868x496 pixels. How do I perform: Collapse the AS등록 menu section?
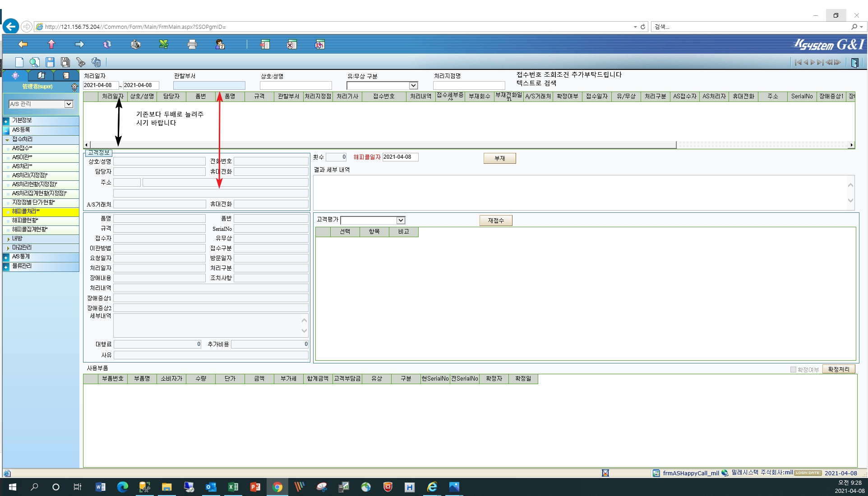click(6, 130)
